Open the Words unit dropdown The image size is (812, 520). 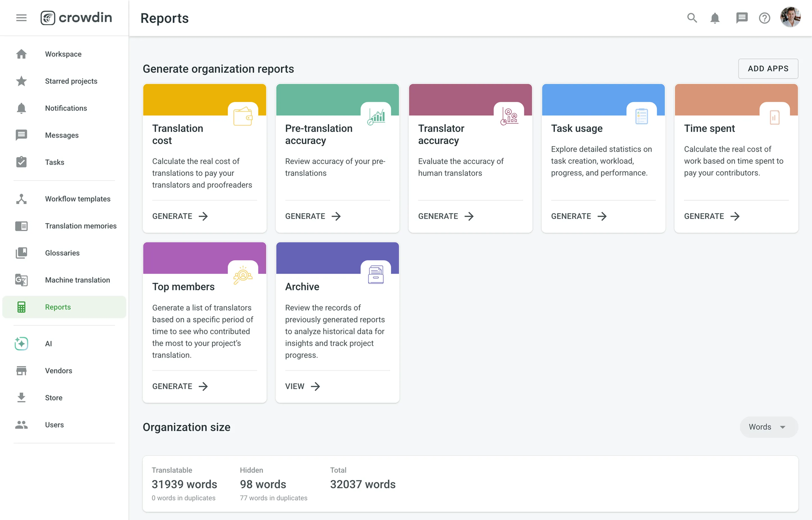coord(768,427)
